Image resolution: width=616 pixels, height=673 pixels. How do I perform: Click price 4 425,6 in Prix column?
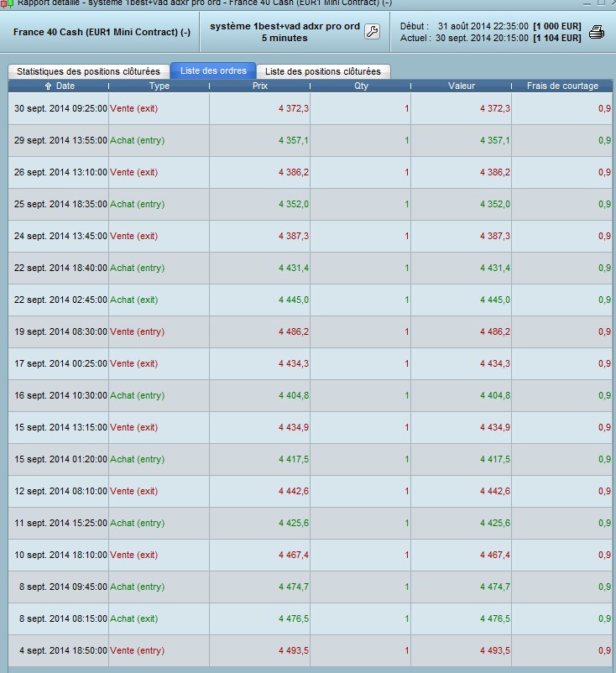coord(294,523)
